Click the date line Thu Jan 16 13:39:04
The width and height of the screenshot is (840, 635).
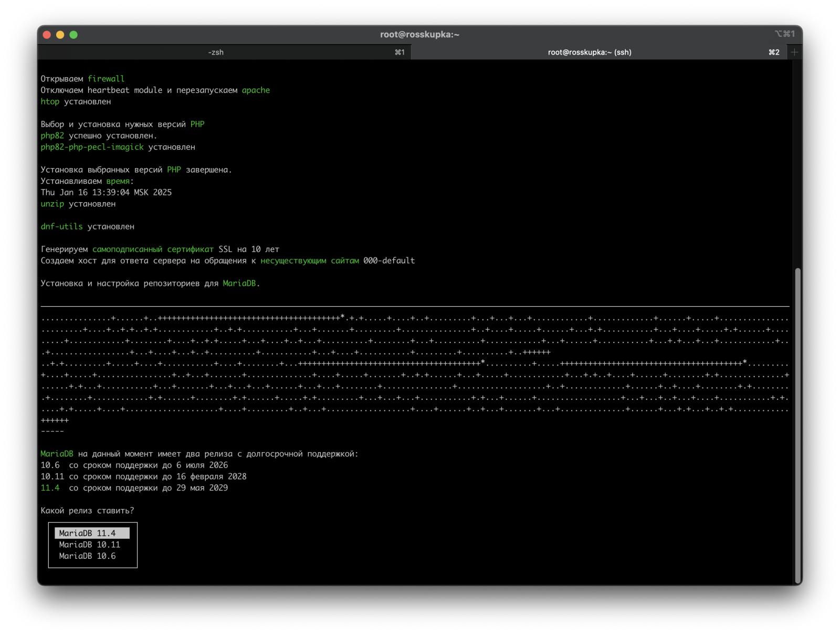106,193
